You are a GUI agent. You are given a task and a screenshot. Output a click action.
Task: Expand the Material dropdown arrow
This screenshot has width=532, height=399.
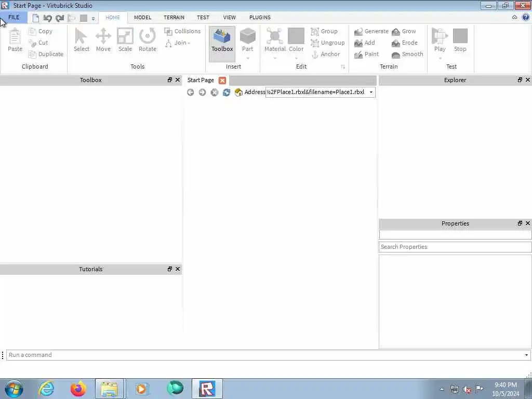(275, 58)
